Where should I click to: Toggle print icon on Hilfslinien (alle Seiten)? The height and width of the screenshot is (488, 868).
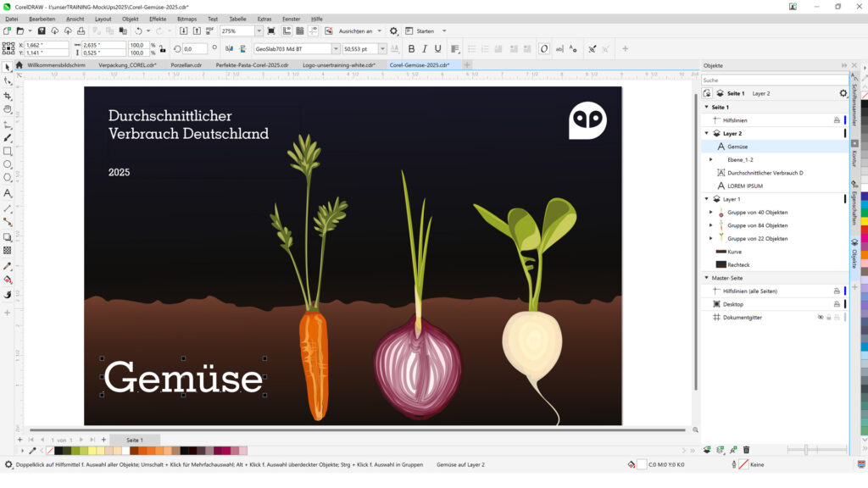pyautogui.click(x=837, y=291)
